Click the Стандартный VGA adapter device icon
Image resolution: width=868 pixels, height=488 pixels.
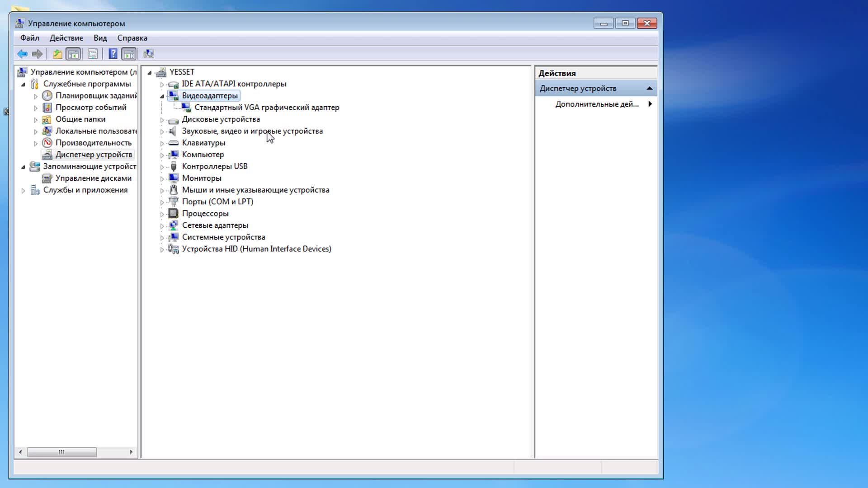pos(186,108)
